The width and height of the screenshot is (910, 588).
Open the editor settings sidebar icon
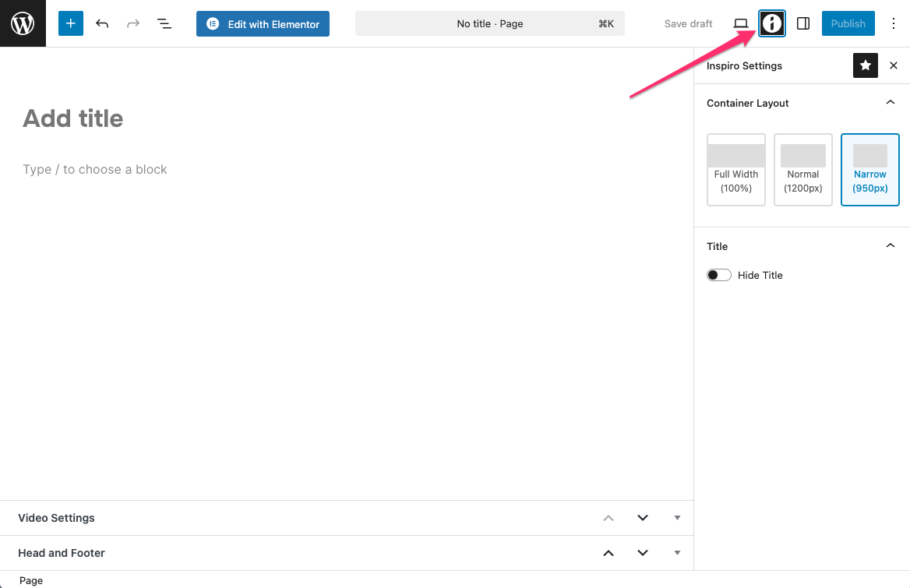(x=803, y=23)
